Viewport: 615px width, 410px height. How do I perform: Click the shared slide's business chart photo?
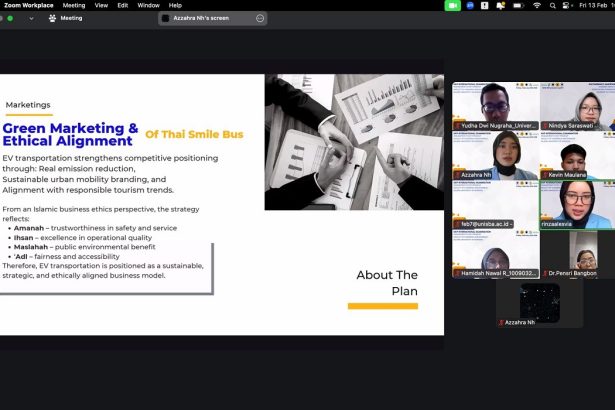[x=354, y=142]
